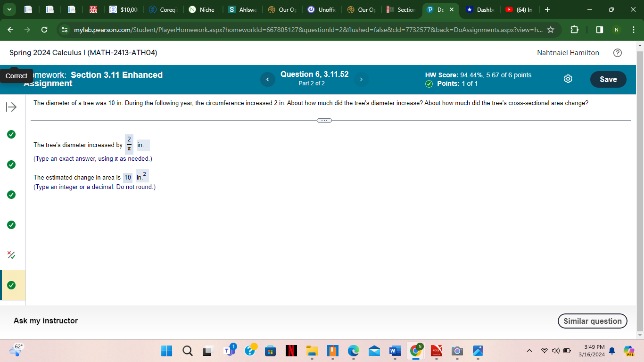644x362 pixels.
Task: Open the partially correct question from the sidebar
Action: coord(11,255)
